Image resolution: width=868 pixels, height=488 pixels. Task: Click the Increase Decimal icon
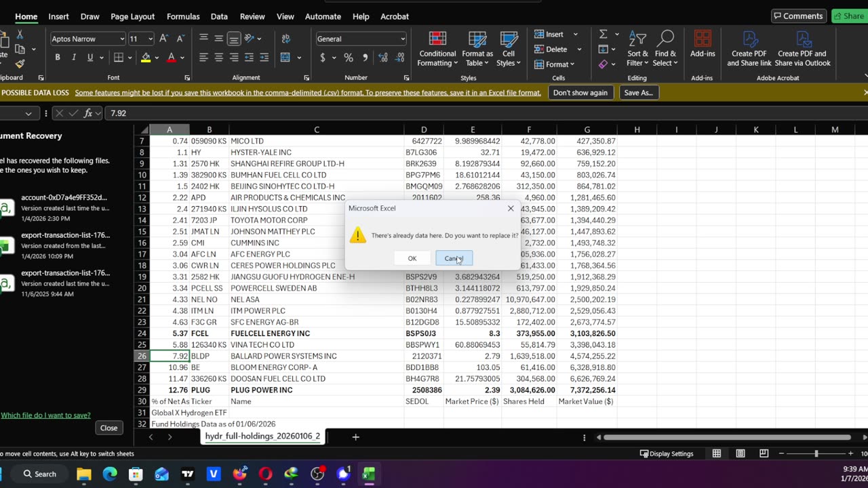tap(383, 58)
